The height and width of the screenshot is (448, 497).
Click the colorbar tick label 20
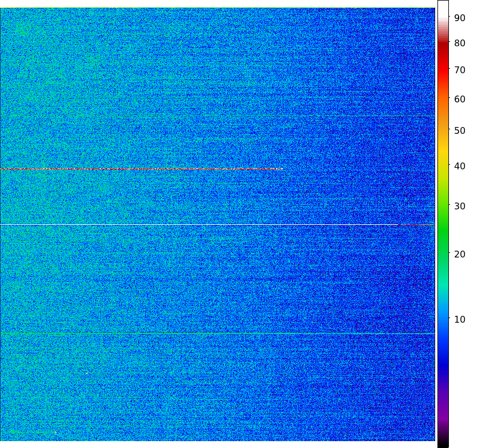459,255
